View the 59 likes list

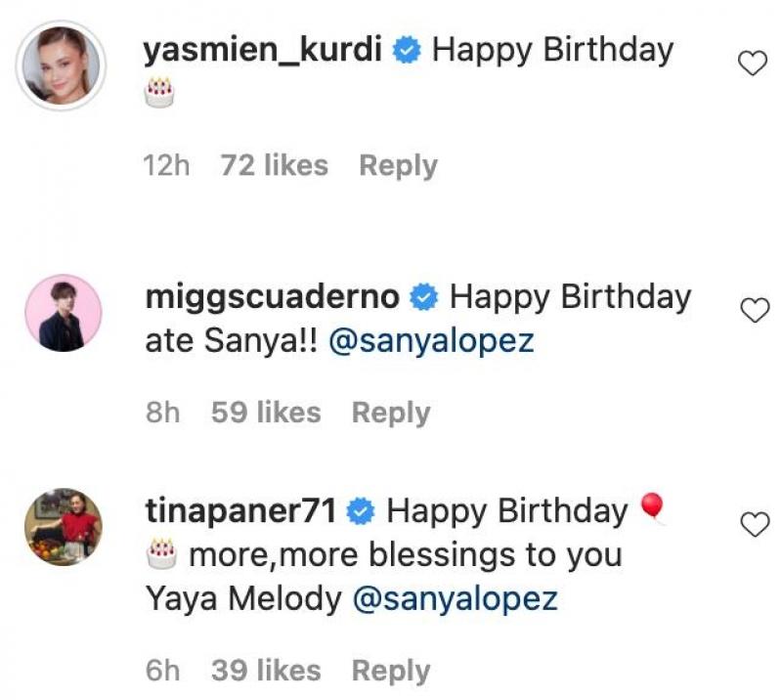pos(266,413)
